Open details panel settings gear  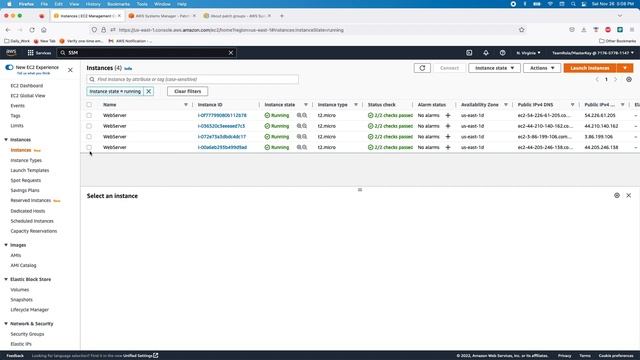(617, 196)
